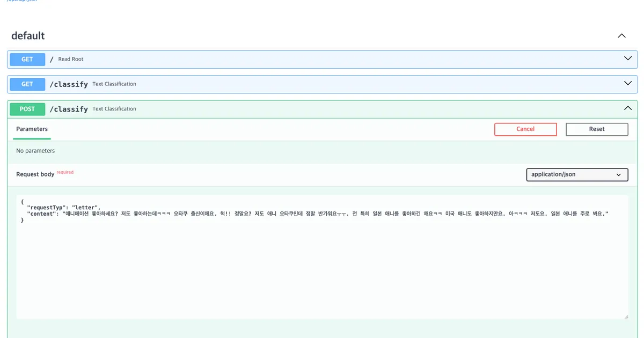
Task: Click Text Classification summary on GET row
Action: (114, 84)
